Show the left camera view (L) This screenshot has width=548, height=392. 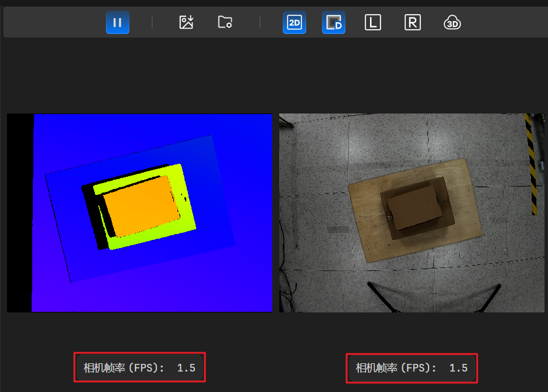[373, 23]
